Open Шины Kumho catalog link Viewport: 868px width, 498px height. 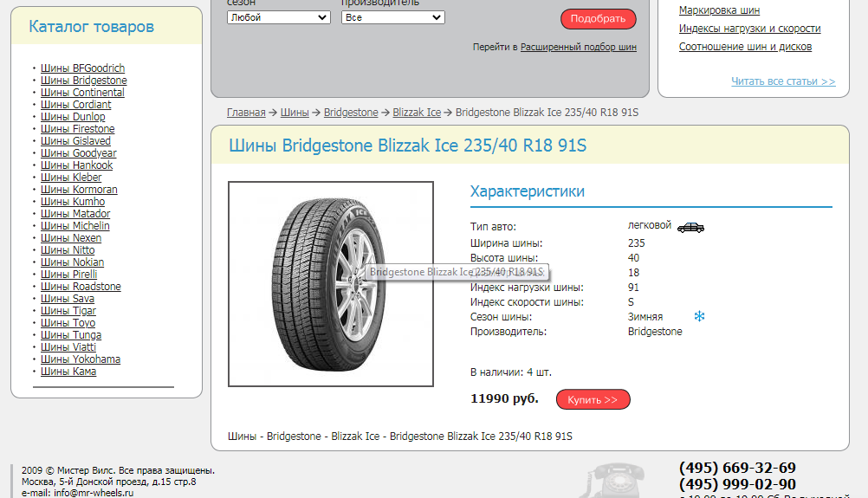73,202
